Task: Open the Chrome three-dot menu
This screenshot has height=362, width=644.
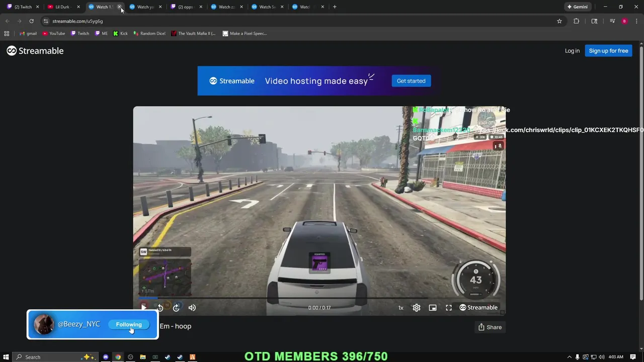Action: [x=636, y=21]
